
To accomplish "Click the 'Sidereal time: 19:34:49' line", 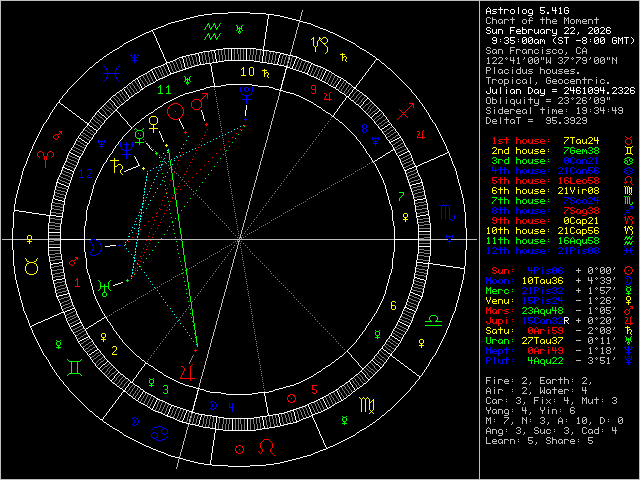I will click(554, 111).
